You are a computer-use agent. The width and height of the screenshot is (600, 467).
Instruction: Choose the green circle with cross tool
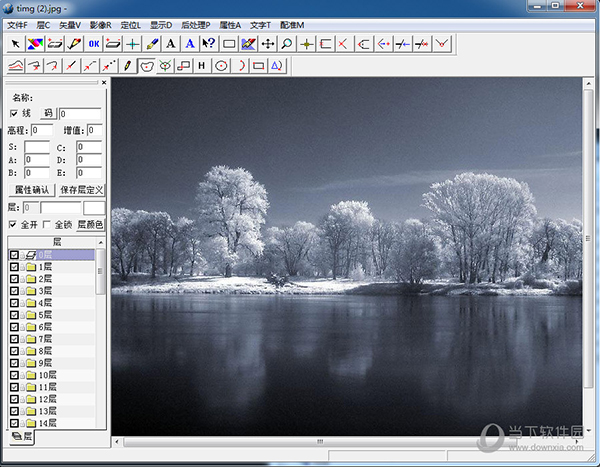(165, 66)
